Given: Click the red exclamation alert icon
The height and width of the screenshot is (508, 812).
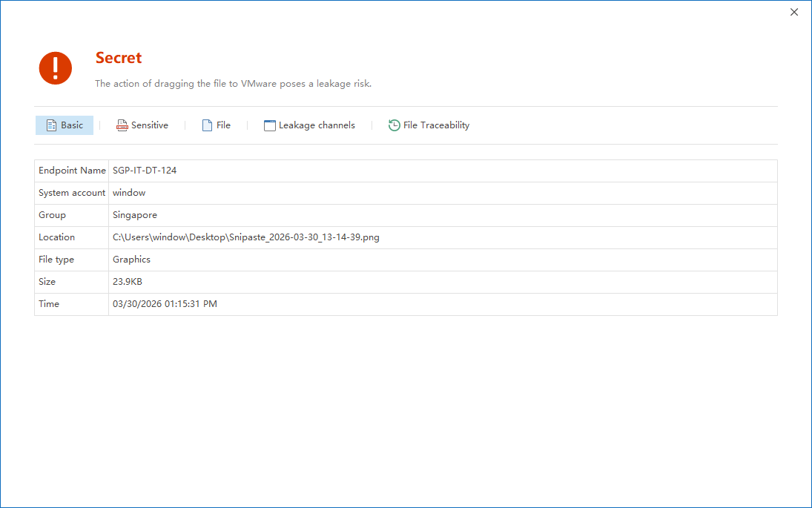Looking at the screenshot, I should 56,68.
